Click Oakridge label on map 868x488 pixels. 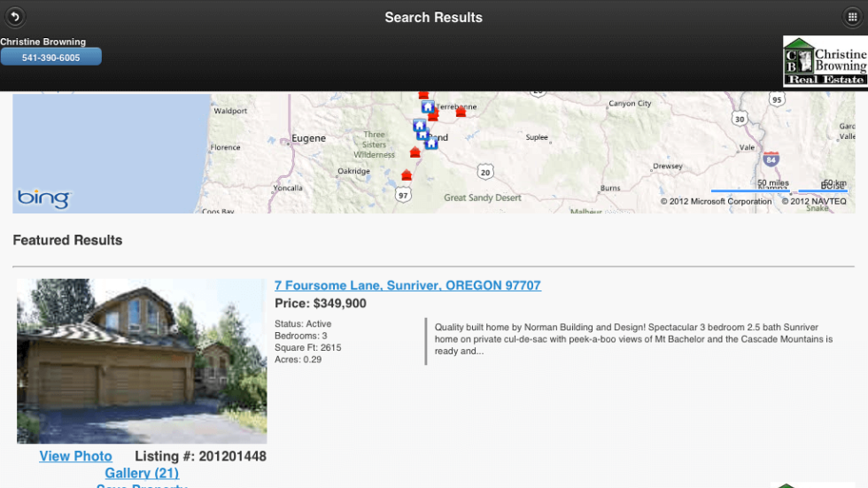[x=353, y=171]
